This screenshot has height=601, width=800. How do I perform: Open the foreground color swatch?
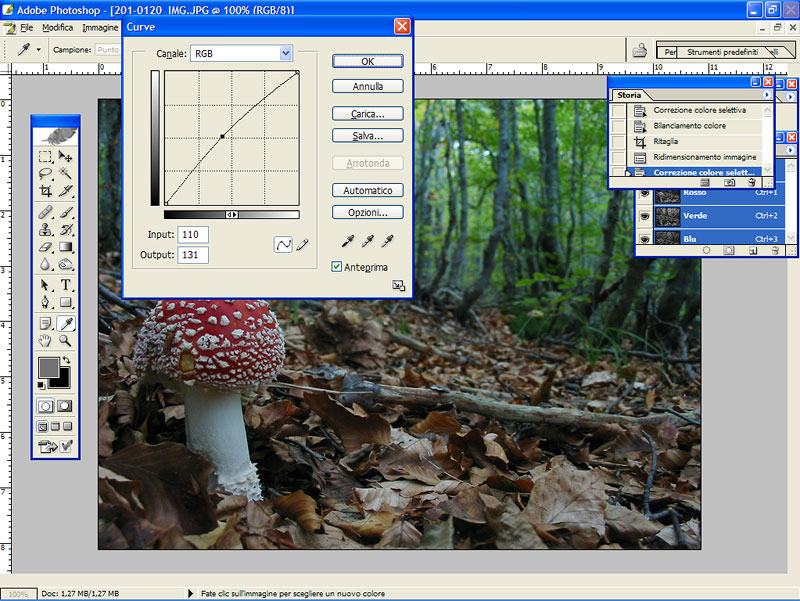coord(48,367)
